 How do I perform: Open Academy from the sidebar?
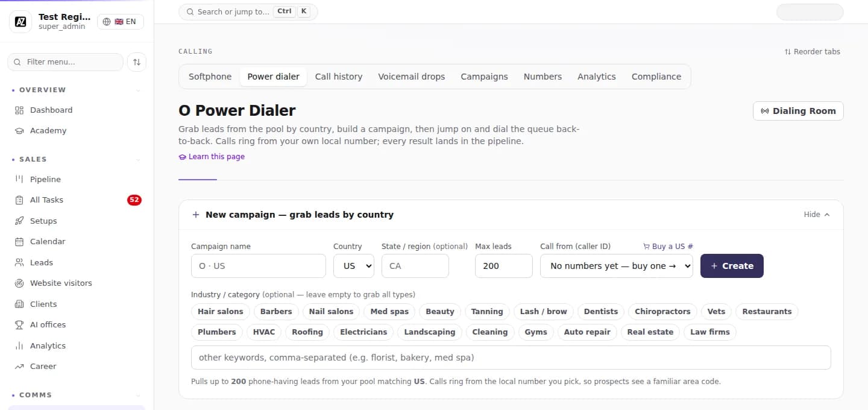pos(77,131)
